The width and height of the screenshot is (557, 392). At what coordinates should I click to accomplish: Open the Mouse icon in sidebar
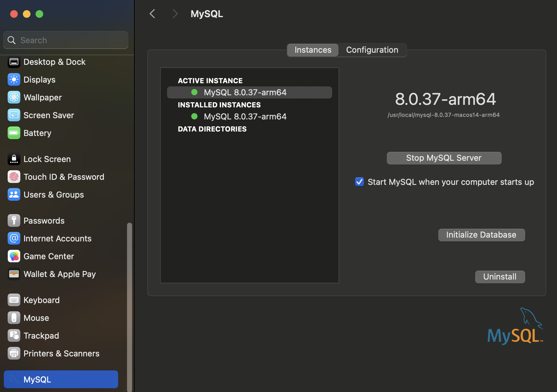(x=14, y=318)
